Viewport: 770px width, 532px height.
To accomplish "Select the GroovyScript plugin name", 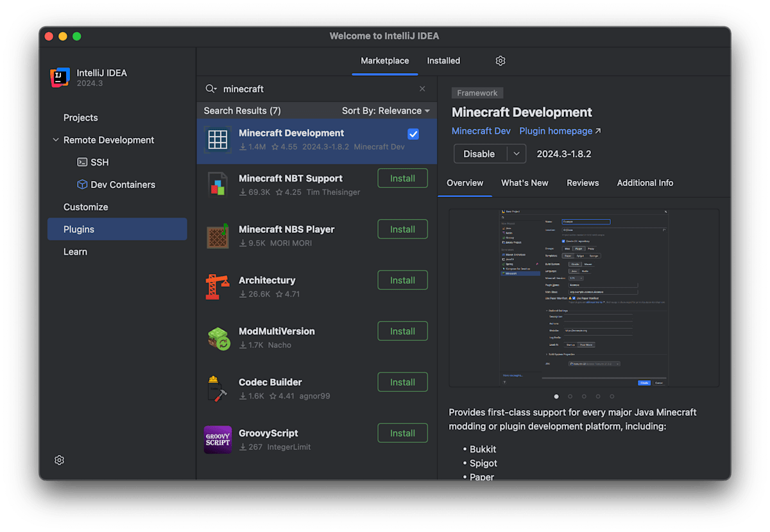I will coord(268,433).
